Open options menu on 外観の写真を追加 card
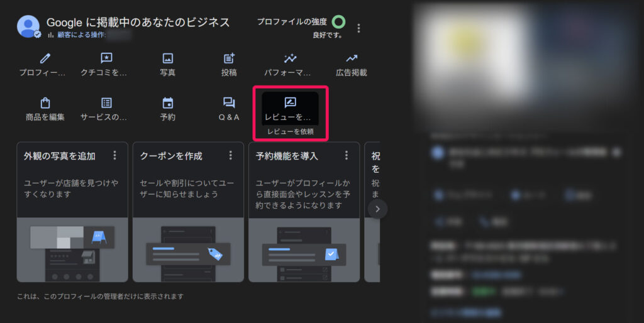Viewport: 644px width, 323px height. pos(114,155)
